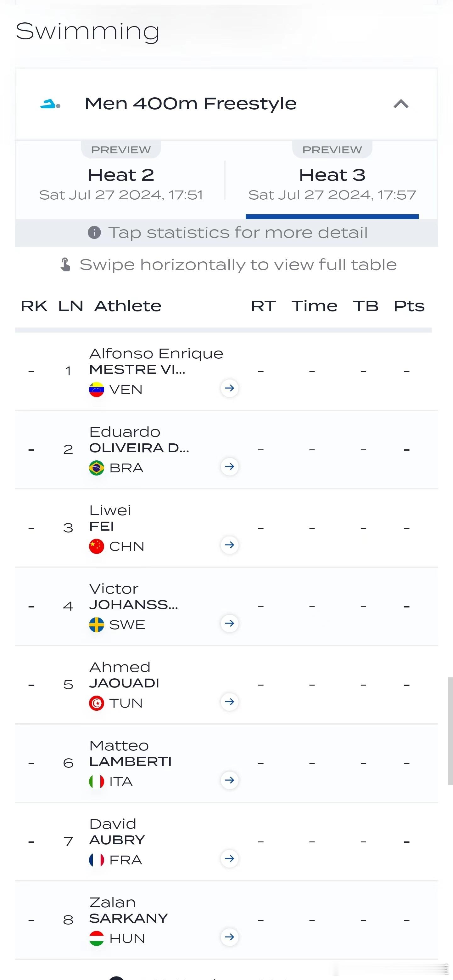453x980 pixels.
Task: Tap the arrow for Matteo Lamberti
Action: tap(230, 780)
